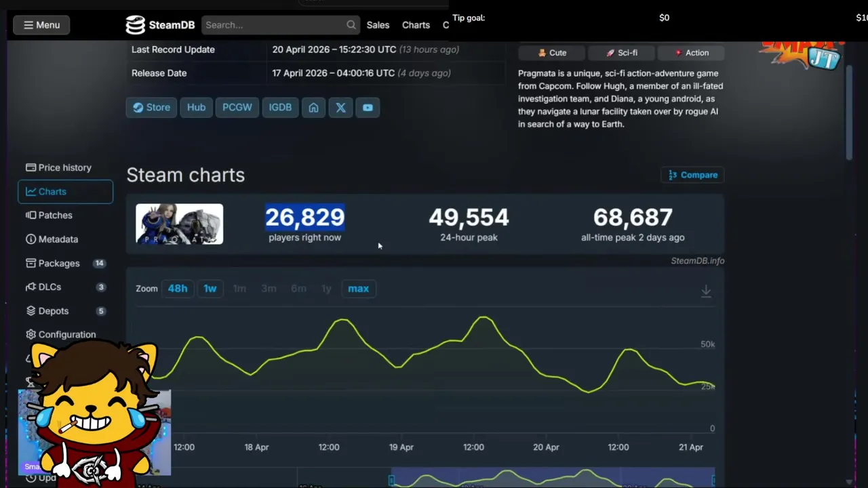Click the page vertical scrollbar

point(849,112)
